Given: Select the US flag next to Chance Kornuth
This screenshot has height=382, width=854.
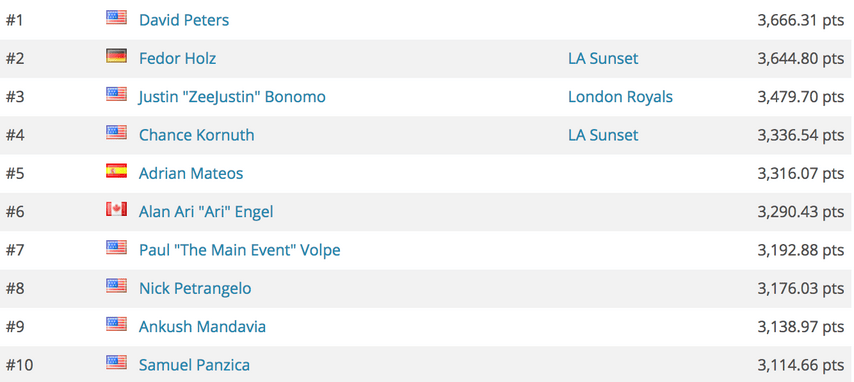Looking at the screenshot, I should [x=116, y=132].
